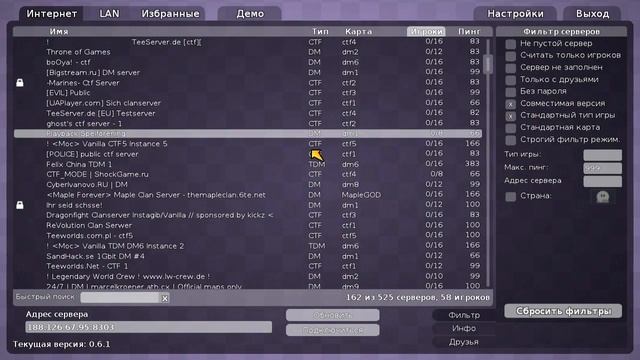Select 'SandHack.se 1Gbit DM #4' server
Viewport: 640px width, 360px height.
pyautogui.click(x=248, y=256)
